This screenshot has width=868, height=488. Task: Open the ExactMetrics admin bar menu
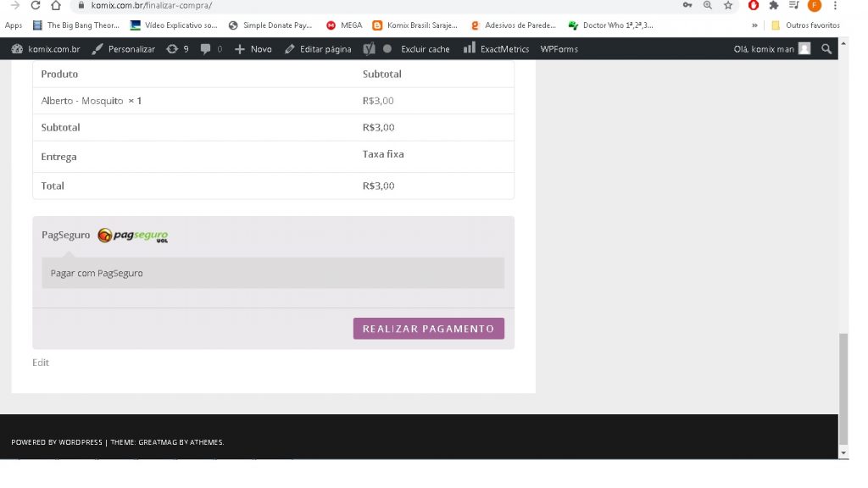498,49
